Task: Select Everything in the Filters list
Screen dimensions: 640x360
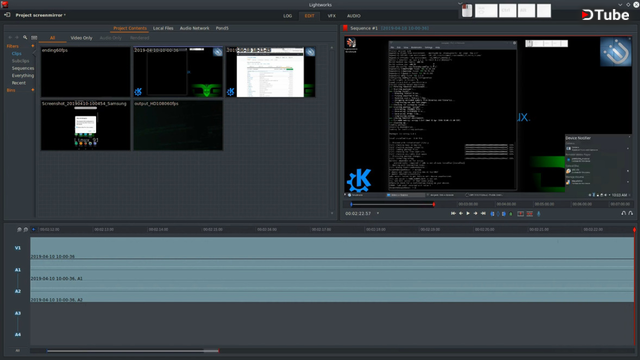Action: pyautogui.click(x=23, y=76)
